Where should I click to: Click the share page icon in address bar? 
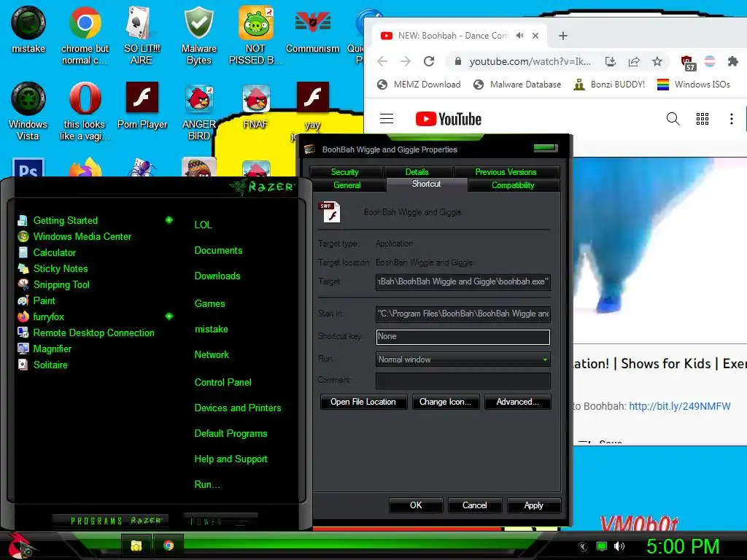tap(634, 61)
